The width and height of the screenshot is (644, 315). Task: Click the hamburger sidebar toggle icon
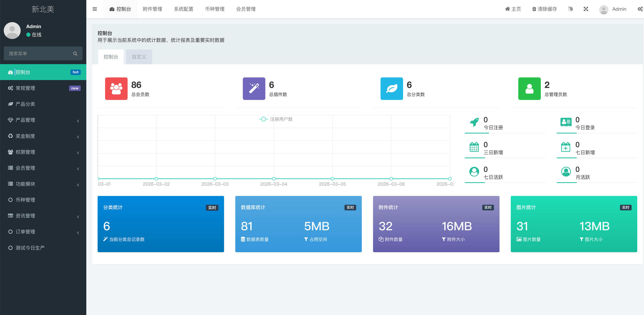click(x=95, y=9)
